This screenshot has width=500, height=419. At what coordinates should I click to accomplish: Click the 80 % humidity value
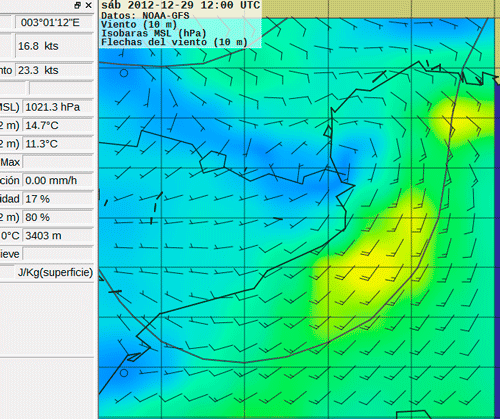pos(57,217)
